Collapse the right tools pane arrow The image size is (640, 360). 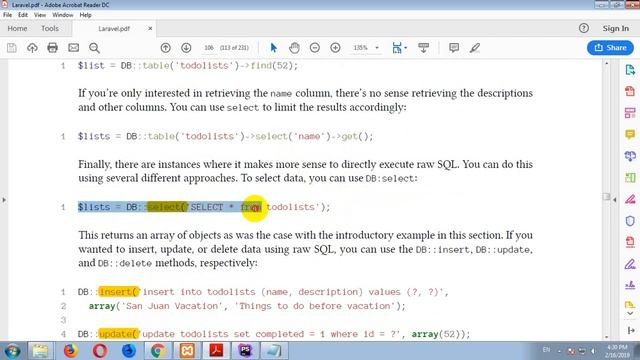(630, 331)
